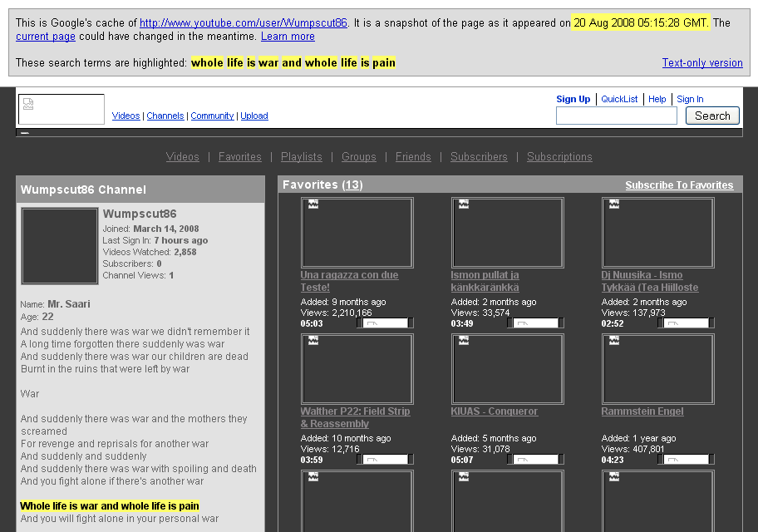
Task: Click the Wumpscut86 profile avatar image
Action: tap(60, 246)
